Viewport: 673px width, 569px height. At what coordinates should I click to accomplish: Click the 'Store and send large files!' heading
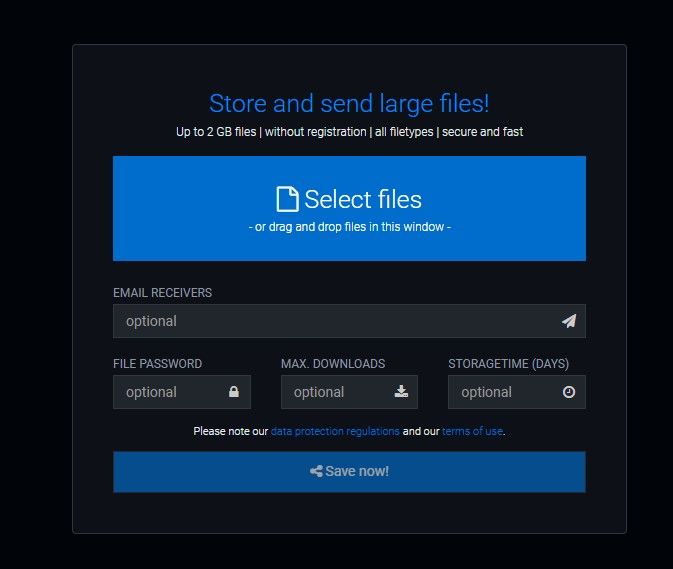coord(349,104)
